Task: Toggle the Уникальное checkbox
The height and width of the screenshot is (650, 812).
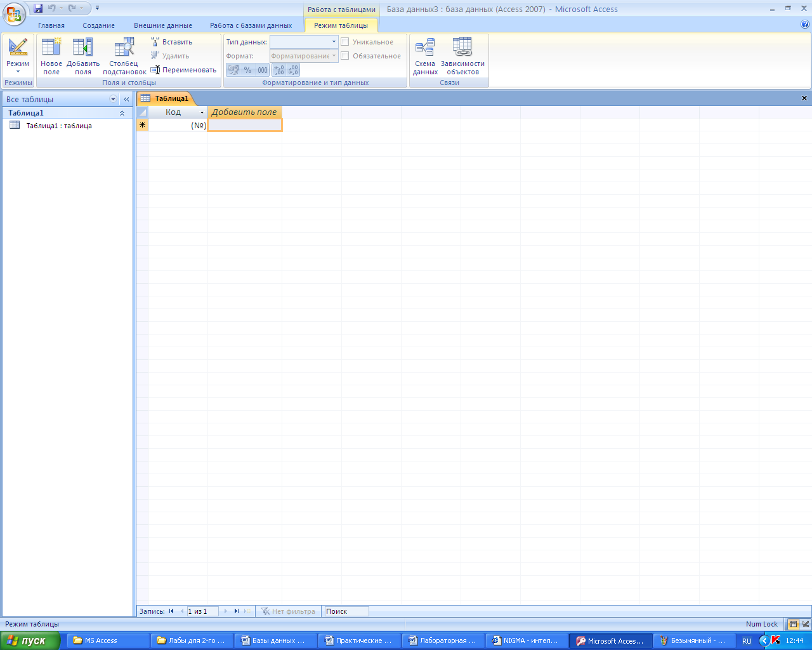Action: click(345, 42)
